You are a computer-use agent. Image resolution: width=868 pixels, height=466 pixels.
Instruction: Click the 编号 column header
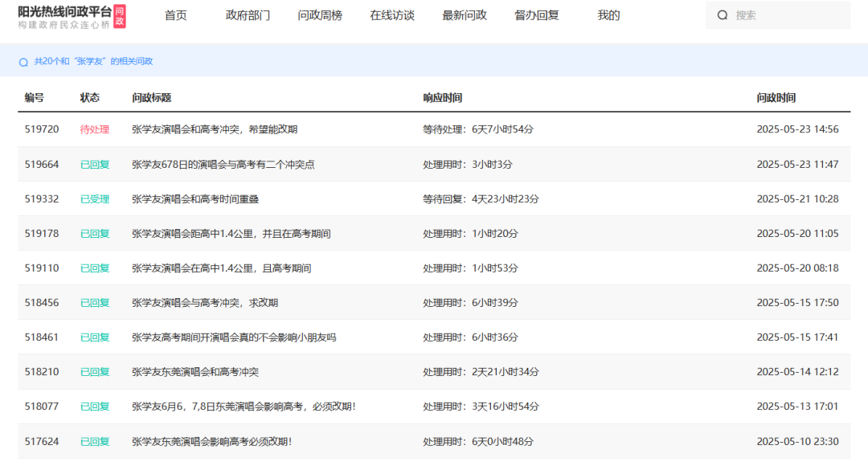click(35, 98)
